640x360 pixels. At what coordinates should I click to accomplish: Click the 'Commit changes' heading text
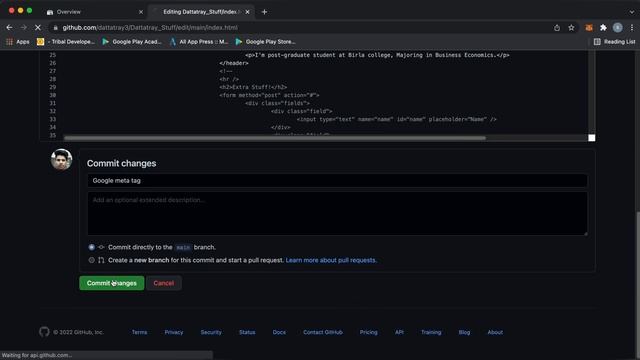click(121, 163)
